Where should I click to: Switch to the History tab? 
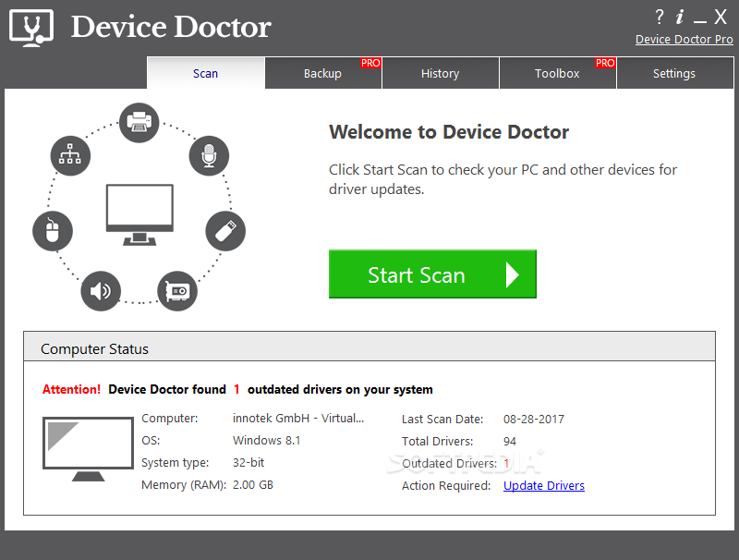click(x=440, y=73)
